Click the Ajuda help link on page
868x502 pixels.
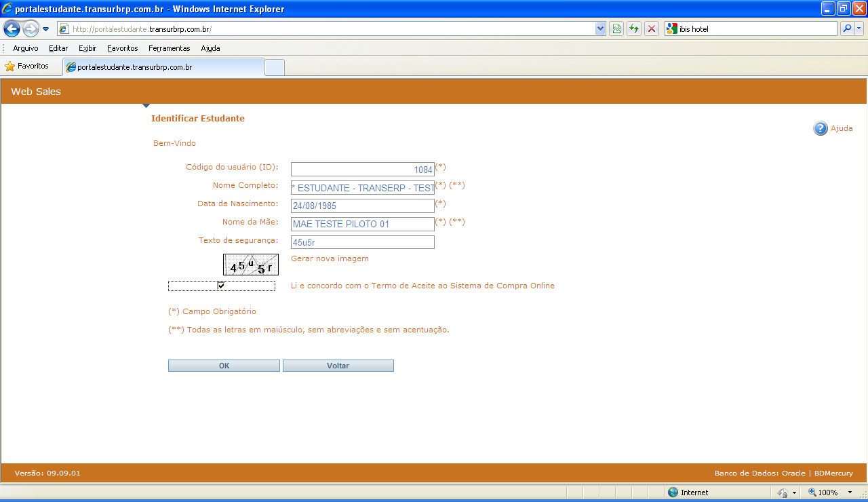pos(842,128)
